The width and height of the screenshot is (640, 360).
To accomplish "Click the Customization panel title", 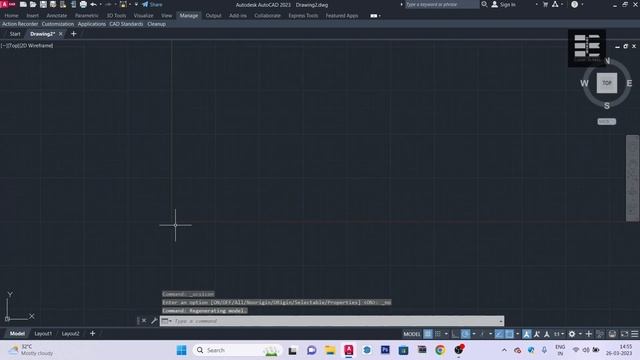I will click(x=58, y=24).
